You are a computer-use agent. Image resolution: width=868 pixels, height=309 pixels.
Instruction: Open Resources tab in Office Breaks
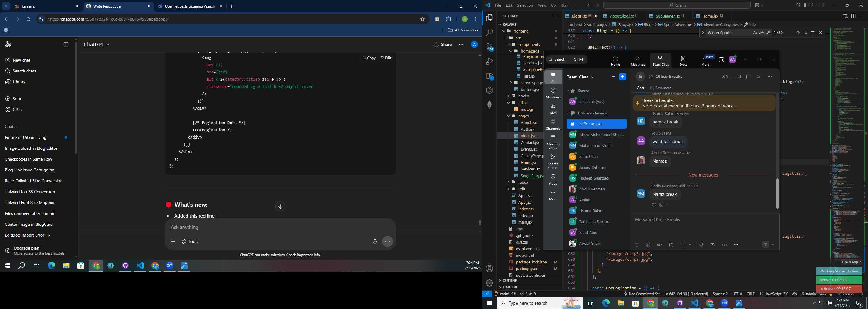pyautogui.click(x=660, y=88)
